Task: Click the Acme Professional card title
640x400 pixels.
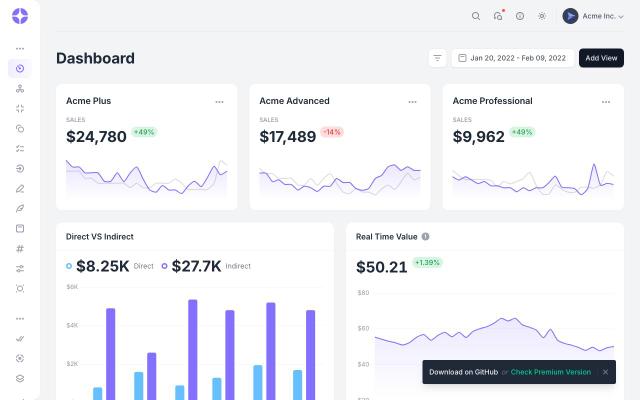Action: point(492,101)
